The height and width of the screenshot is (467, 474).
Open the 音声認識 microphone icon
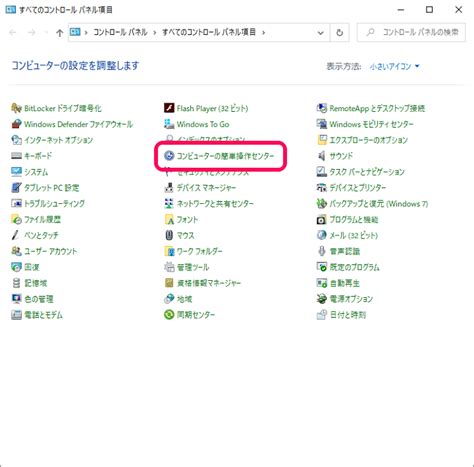(322, 251)
